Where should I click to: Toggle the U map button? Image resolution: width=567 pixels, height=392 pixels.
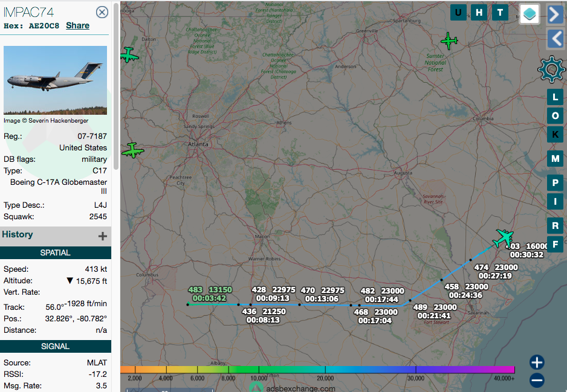(458, 13)
